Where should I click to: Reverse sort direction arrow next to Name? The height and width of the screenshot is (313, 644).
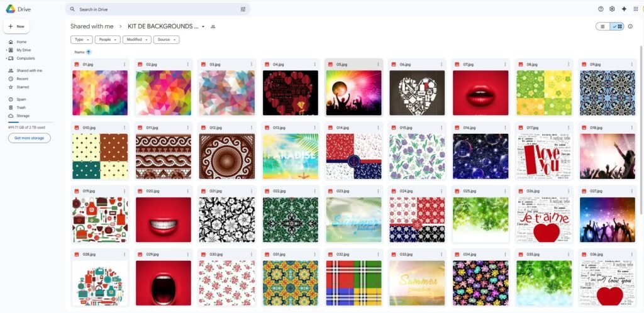click(88, 52)
